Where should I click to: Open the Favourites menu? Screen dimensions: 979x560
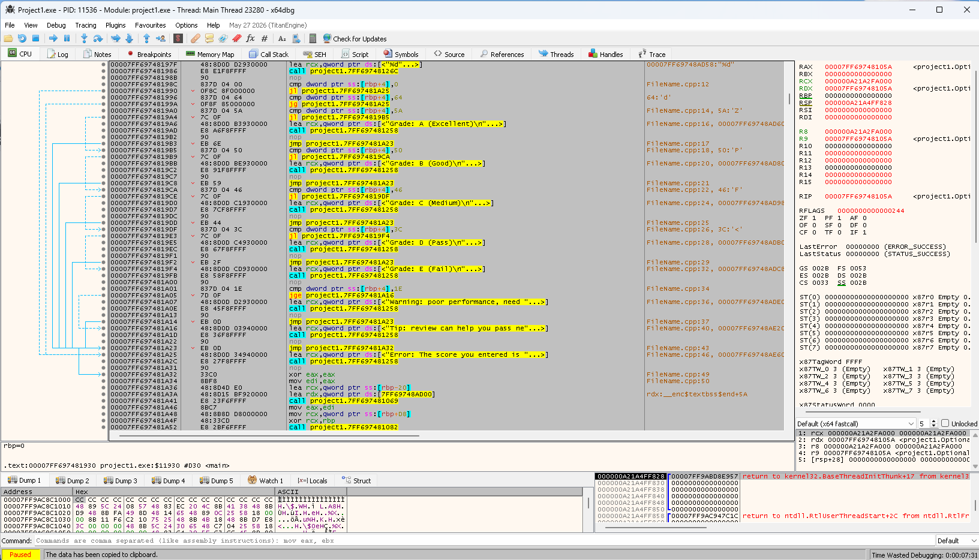(151, 25)
